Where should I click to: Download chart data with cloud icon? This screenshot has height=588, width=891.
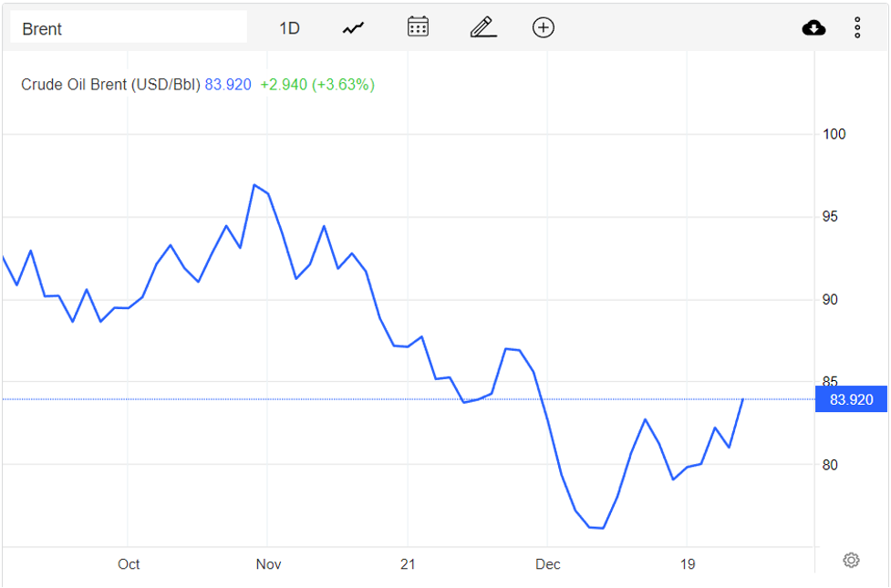[813, 28]
